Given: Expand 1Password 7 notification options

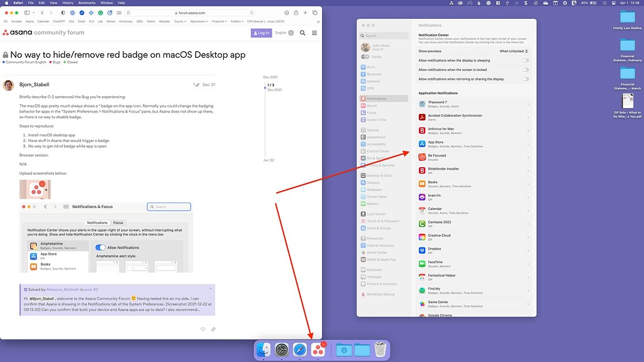Looking at the screenshot, I should pyautogui.click(x=529, y=103).
